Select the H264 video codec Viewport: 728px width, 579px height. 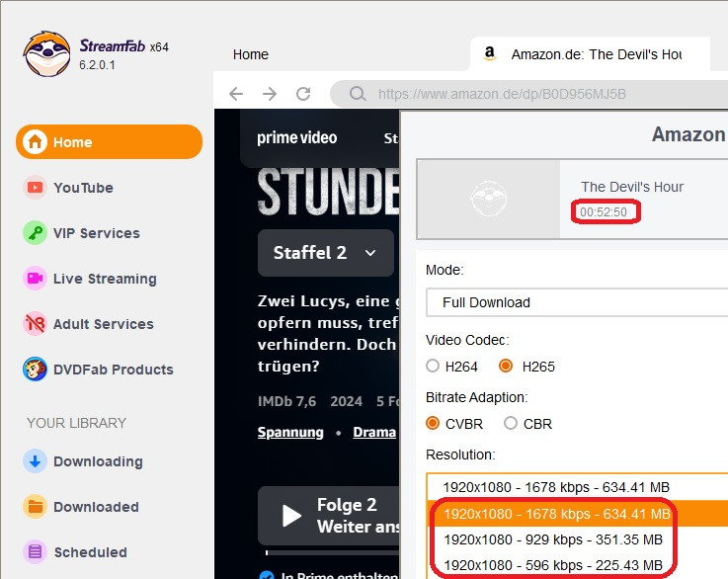tap(433, 366)
